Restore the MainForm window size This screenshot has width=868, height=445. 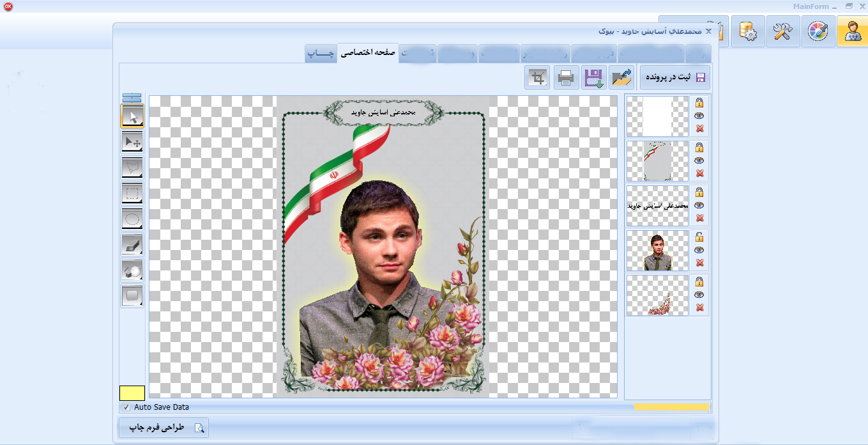point(849,6)
